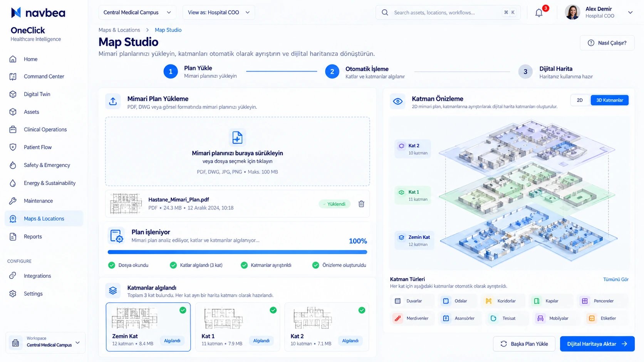Open View as: Hospital COO dropdown
644x362 pixels.
click(218, 13)
